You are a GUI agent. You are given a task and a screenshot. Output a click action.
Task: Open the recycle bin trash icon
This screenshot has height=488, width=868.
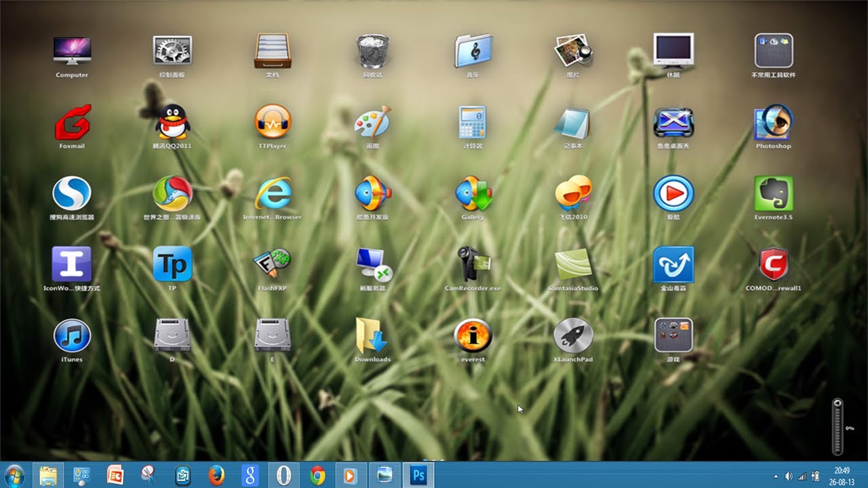coord(372,52)
